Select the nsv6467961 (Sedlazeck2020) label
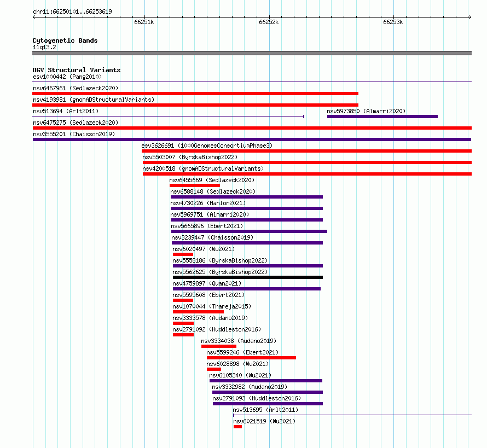Image resolution: width=487 pixels, height=448 pixels. click(76, 88)
